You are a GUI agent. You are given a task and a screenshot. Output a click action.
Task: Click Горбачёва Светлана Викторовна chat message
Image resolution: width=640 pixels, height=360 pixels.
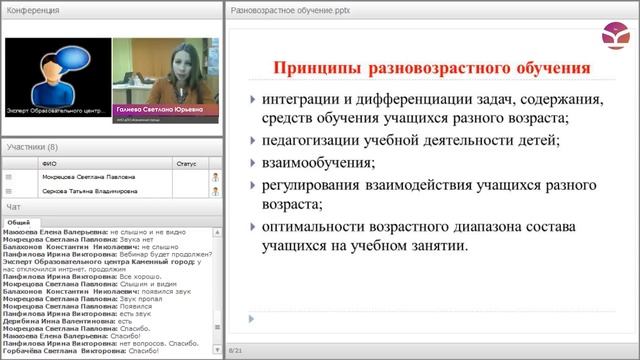click(x=81, y=351)
